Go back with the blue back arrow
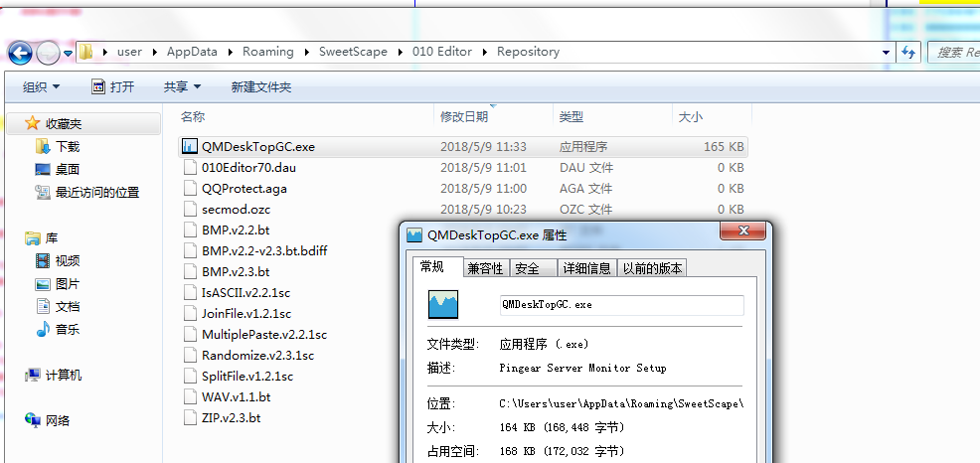This screenshot has height=463, width=980. tap(20, 53)
